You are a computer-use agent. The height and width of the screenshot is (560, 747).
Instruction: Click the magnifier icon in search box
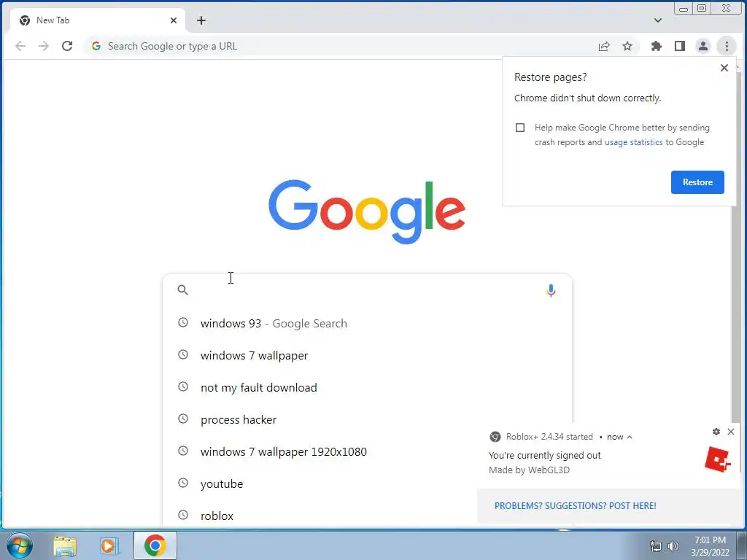(183, 290)
